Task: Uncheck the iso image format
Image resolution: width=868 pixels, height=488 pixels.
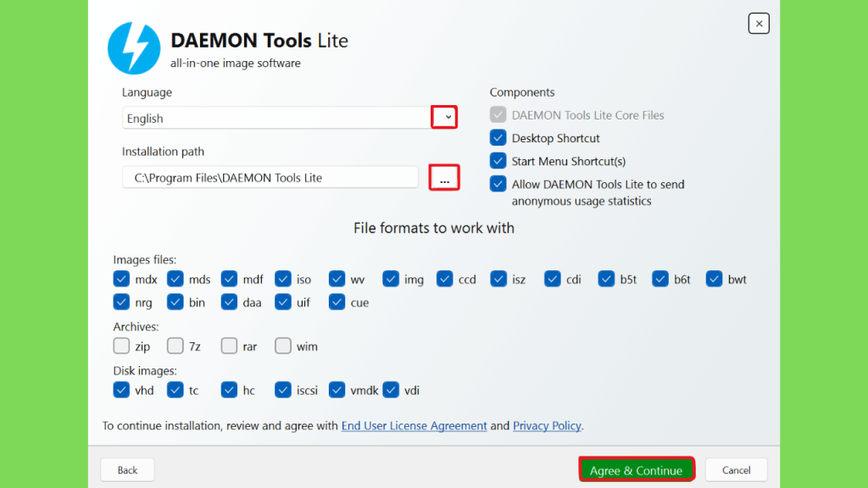Action: (283, 279)
